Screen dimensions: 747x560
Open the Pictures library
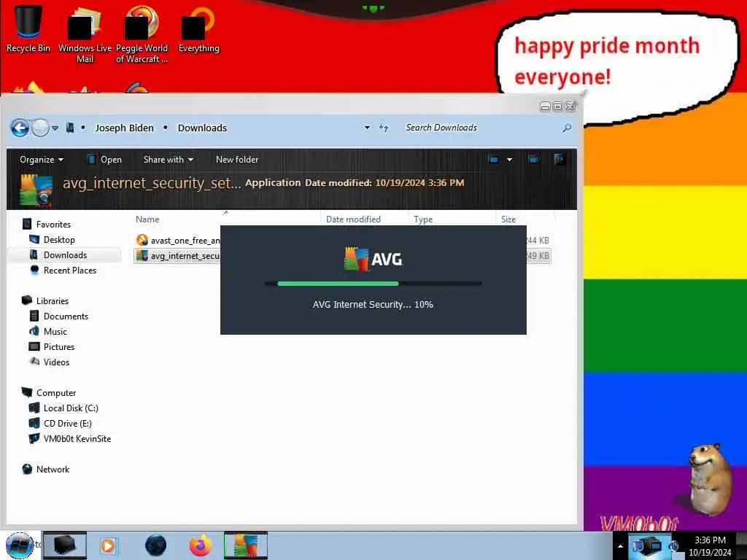[52, 346]
